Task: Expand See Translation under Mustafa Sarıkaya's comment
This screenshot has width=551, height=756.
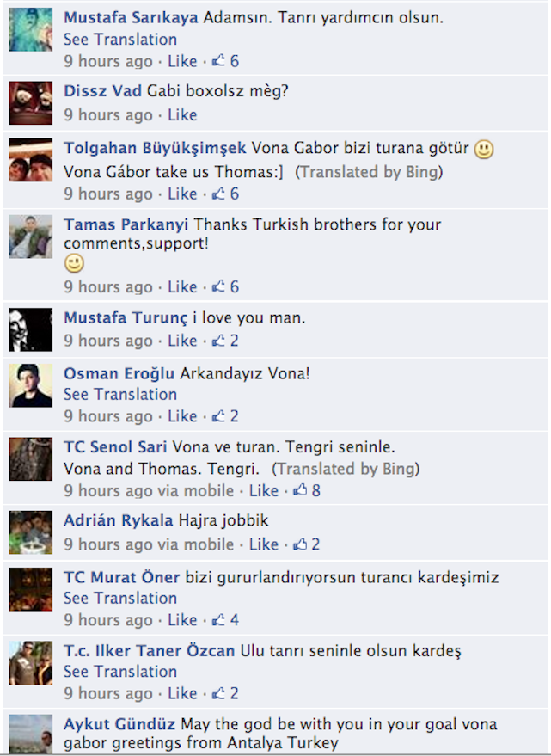Action: pos(120,40)
